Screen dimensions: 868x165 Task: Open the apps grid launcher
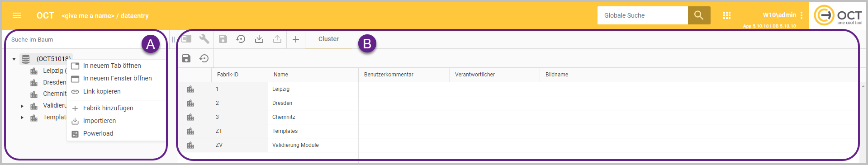point(727,15)
